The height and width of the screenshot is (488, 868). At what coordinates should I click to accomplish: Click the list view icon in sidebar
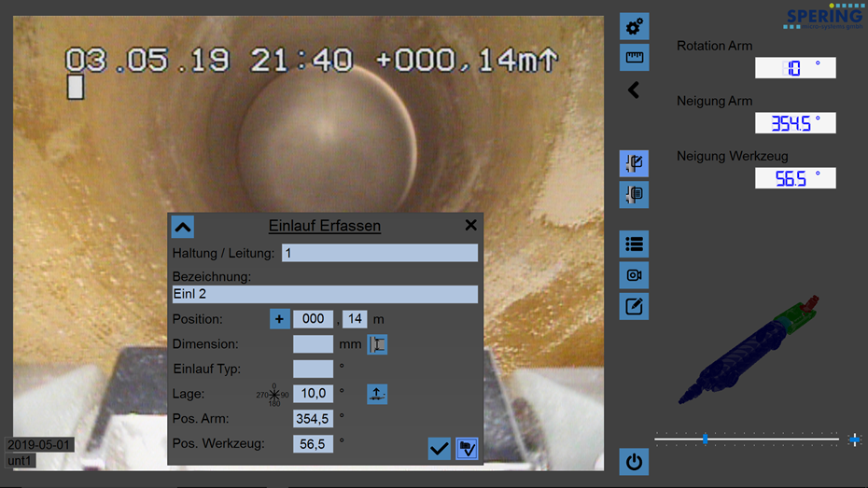click(635, 244)
